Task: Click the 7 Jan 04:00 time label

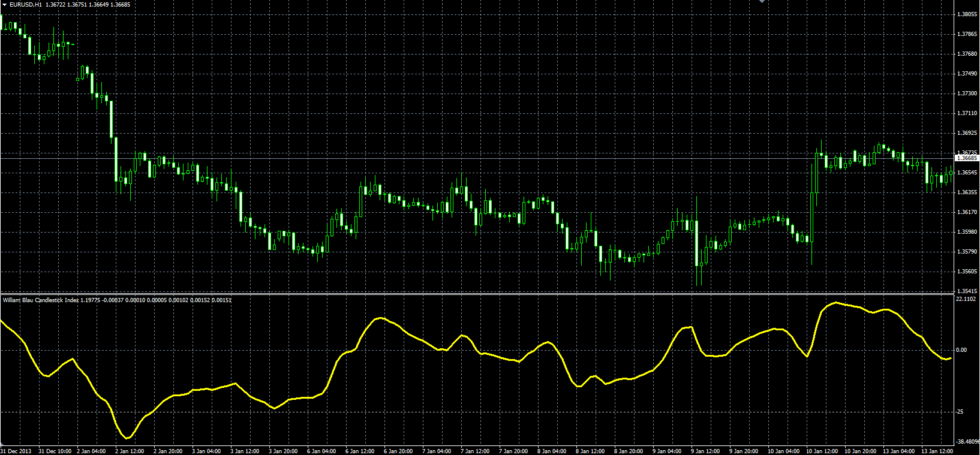Action: click(x=437, y=451)
